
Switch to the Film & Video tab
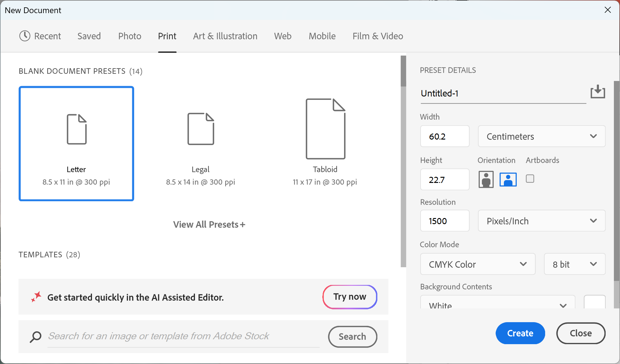pyautogui.click(x=378, y=36)
